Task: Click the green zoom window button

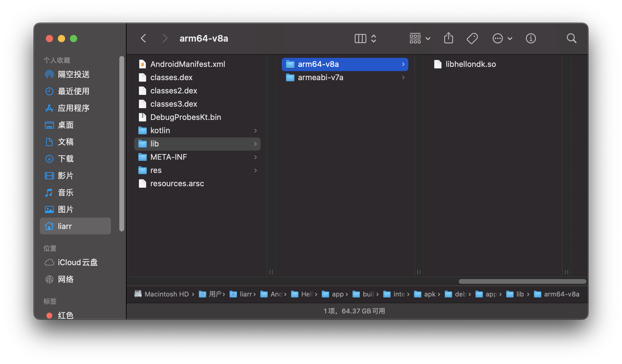Action: pos(73,38)
